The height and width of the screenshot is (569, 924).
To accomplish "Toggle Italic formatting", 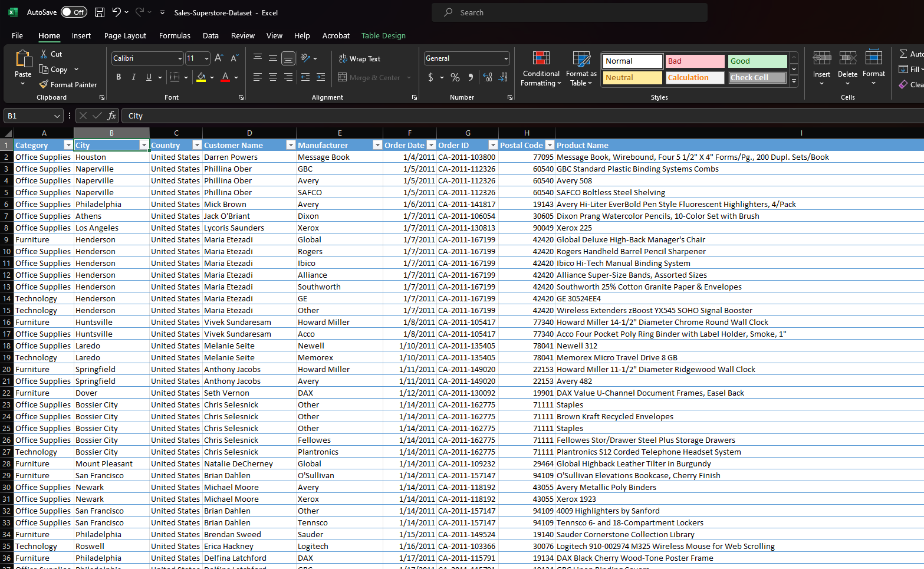I will click(134, 77).
